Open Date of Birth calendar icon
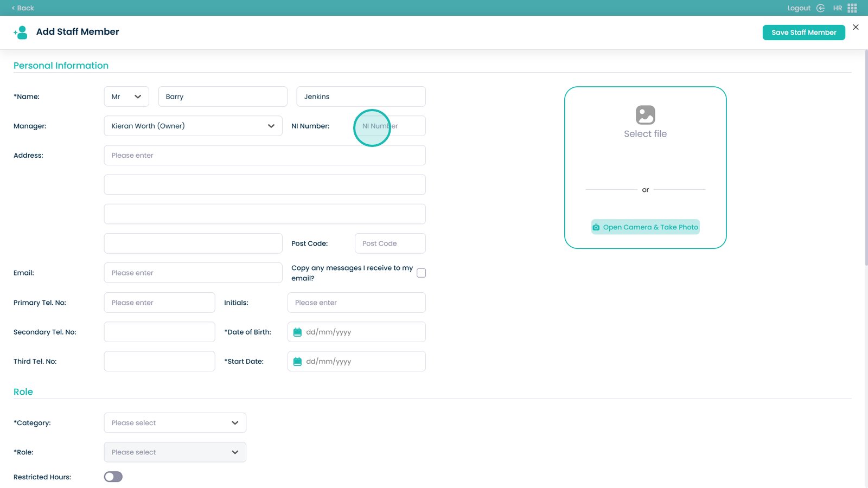Screen dimensions: 868x488 tap(297, 332)
